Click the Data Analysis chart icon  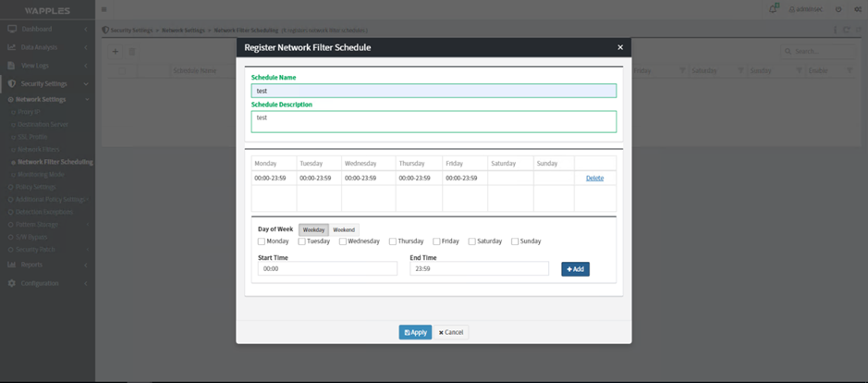(x=12, y=47)
